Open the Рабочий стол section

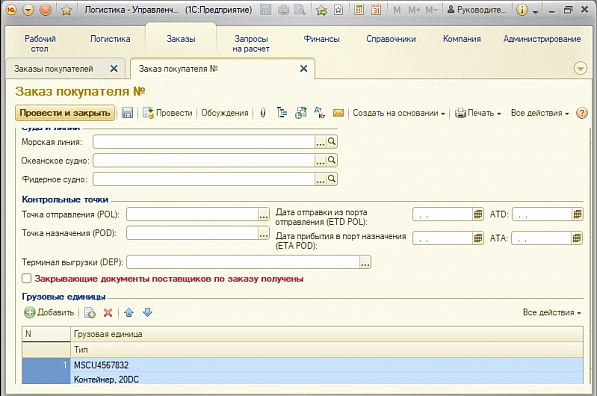click(x=40, y=43)
